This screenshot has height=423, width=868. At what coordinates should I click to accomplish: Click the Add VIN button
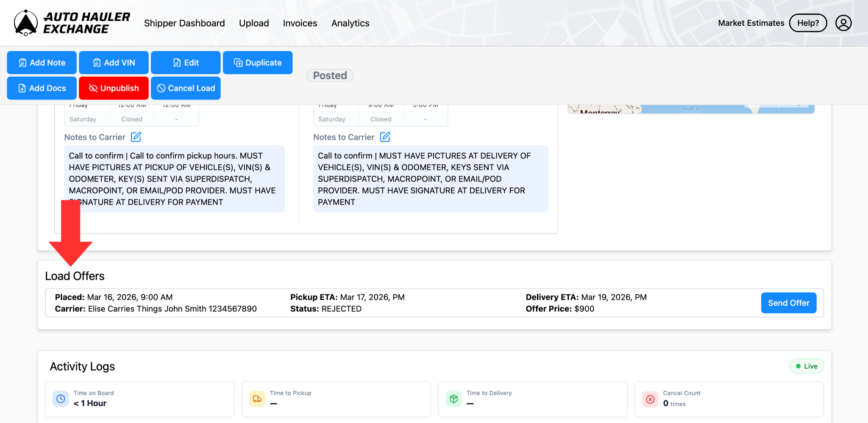tap(114, 63)
